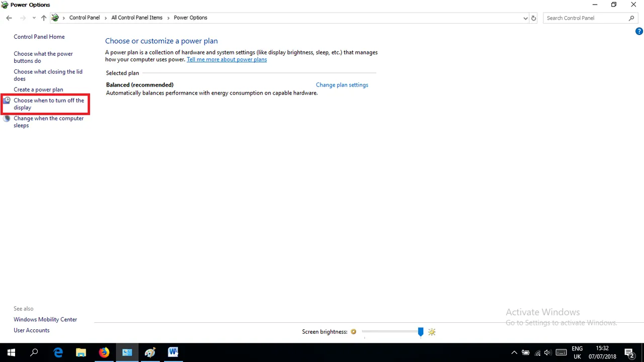
Task: Adjust the Screen brightness slider handle
Action: [421, 332]
